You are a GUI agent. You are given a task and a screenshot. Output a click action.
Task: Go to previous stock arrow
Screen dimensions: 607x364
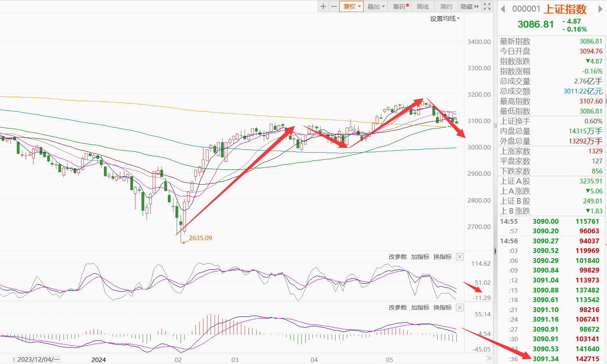[x=503, y=9]
